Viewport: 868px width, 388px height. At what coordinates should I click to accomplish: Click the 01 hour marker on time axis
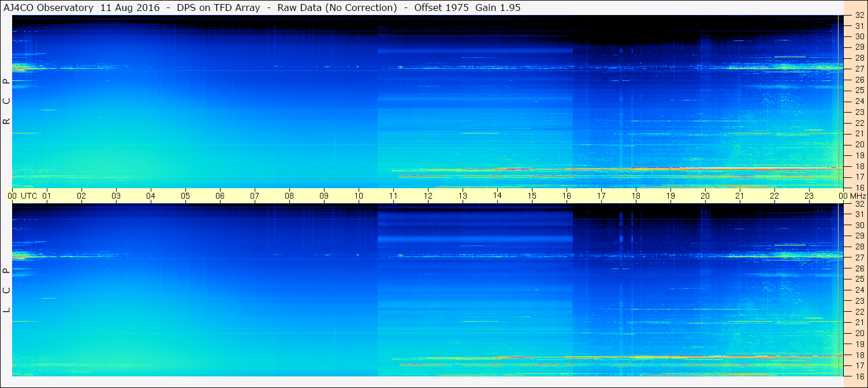47,196
